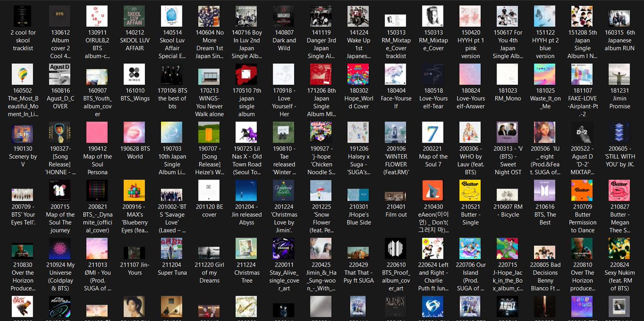Select 200221 Map of the Soul 7
This screenshot has width=644, height=321.
[x=433, y=132]
